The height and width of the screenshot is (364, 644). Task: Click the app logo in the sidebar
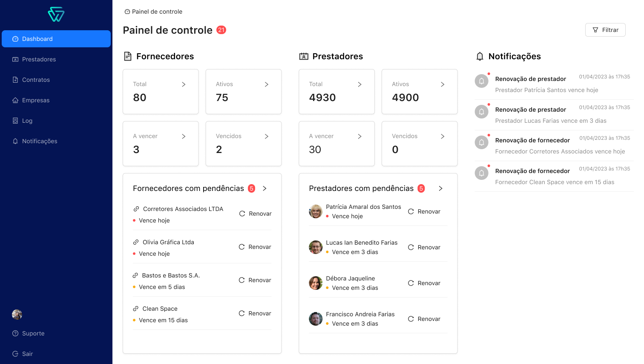[x=56, y=14]
